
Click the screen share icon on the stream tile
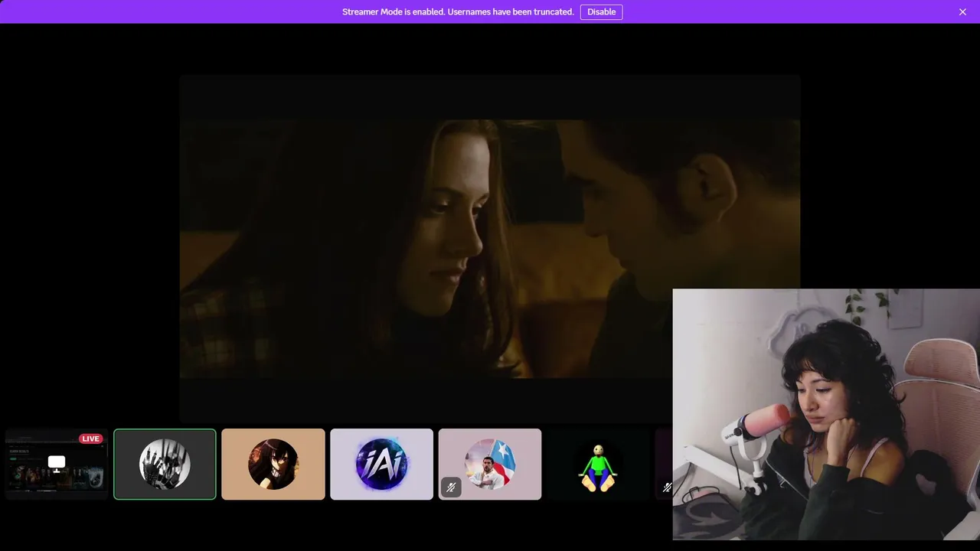[57, 462]
